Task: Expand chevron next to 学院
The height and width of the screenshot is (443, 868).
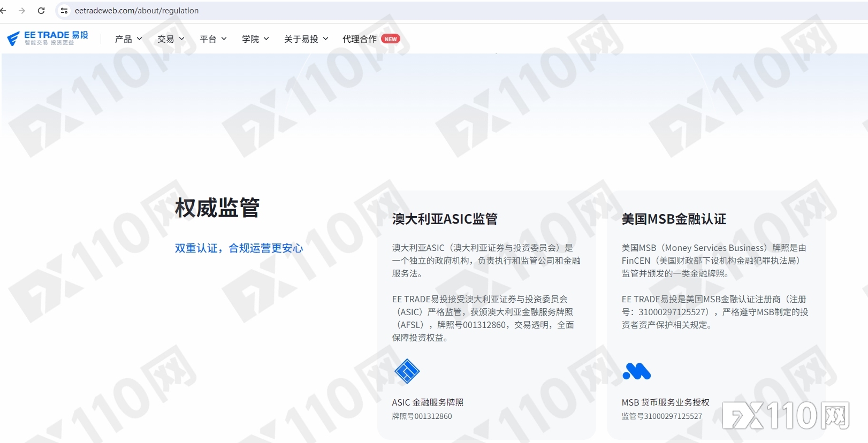Action: [x=267, y=39]
